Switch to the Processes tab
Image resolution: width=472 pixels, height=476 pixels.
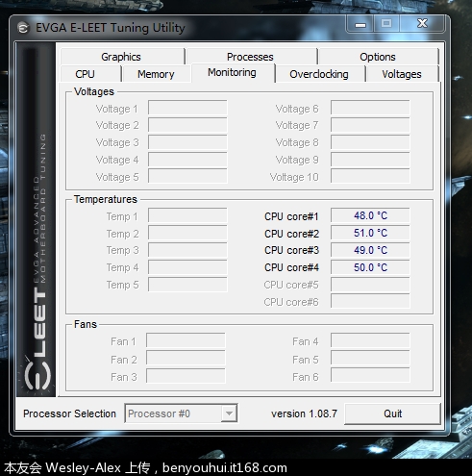251,57
